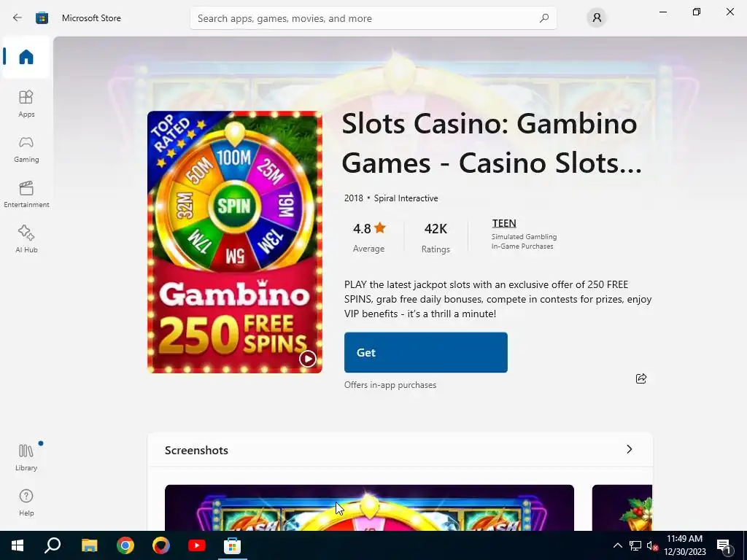View the 4.8 average rating

368,237
